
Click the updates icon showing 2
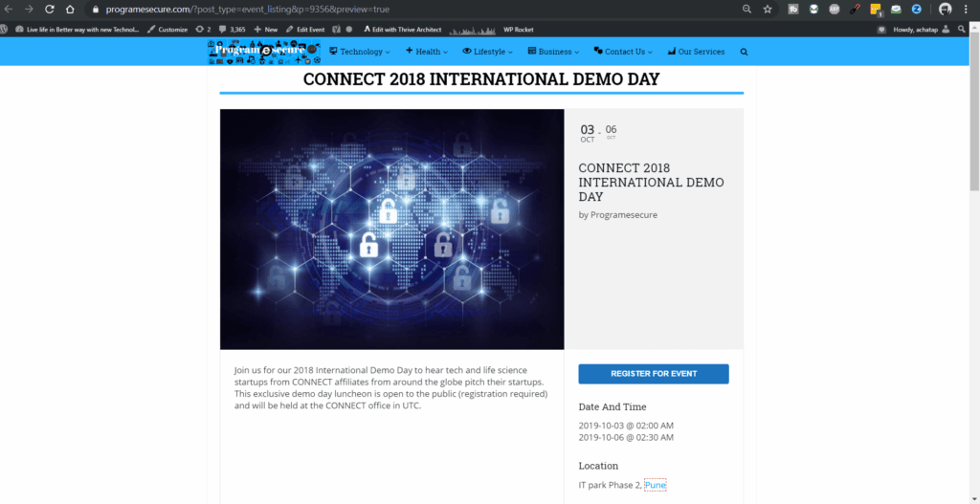pyautogui.click(x=202, y=30)
